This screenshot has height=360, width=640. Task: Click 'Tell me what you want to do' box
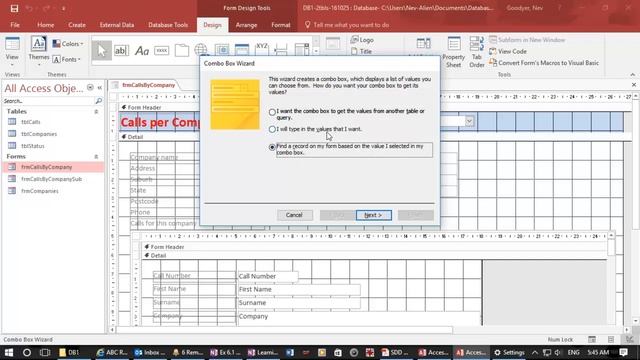point(350,25)
